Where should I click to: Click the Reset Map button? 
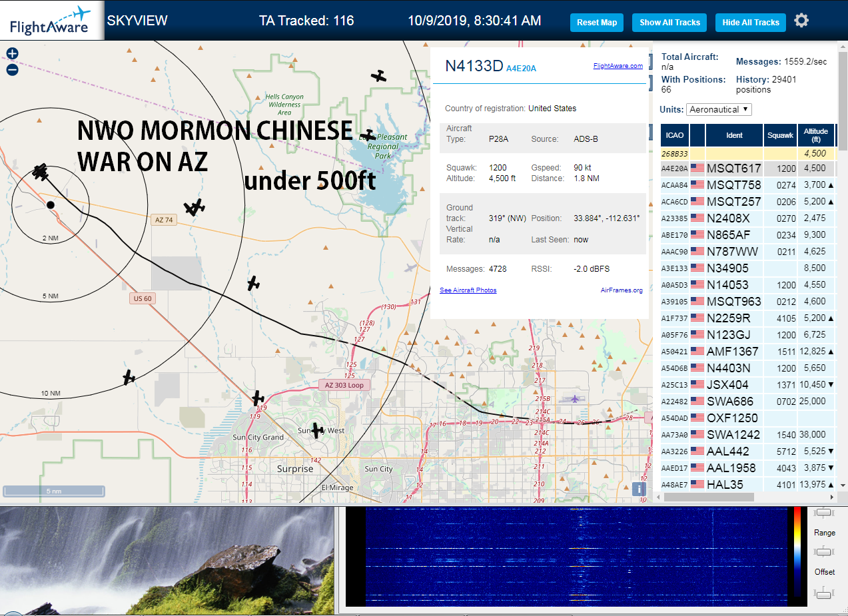(597, 23)
